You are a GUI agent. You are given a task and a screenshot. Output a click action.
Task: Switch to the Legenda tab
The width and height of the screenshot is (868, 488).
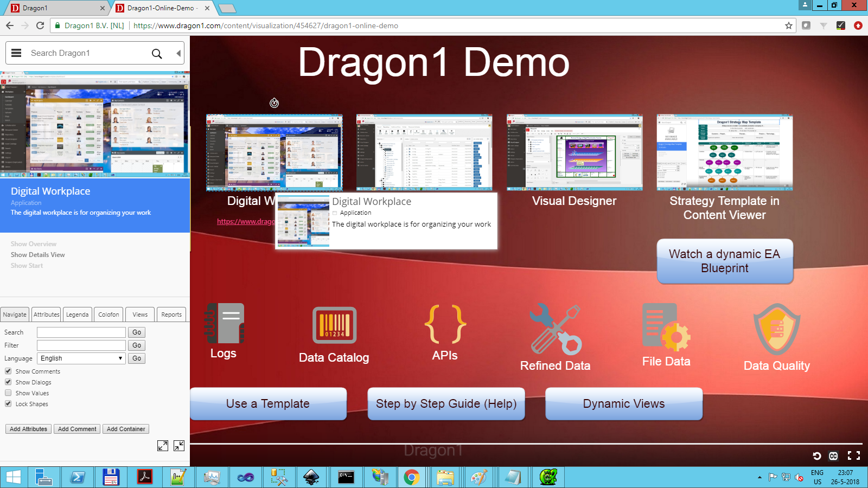pyautogui.click(x=77, y=314)
